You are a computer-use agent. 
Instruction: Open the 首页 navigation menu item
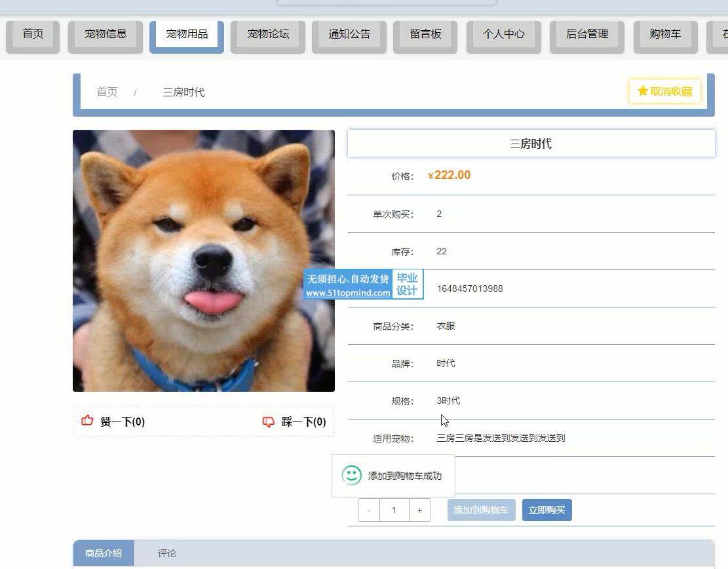(x=33, y=34)
